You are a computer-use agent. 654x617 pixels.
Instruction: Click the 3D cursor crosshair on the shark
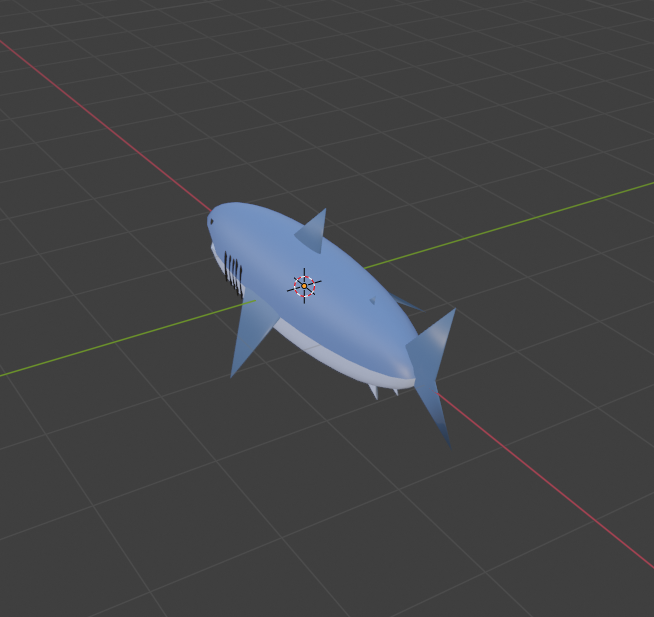(304, 285)
